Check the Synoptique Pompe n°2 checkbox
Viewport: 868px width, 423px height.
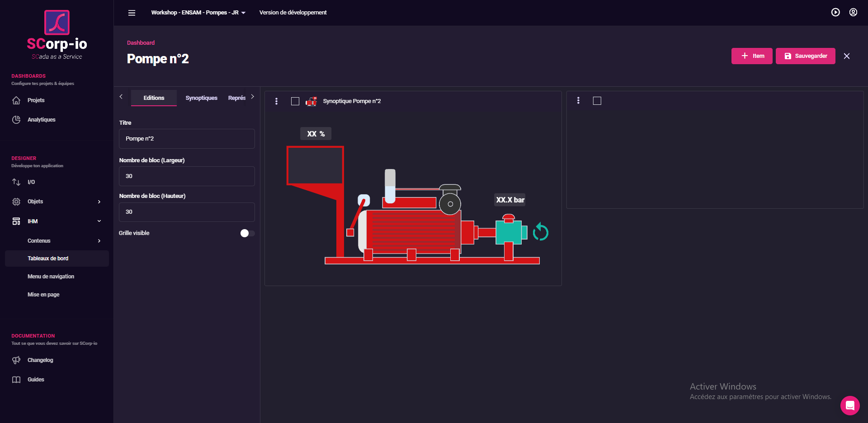point(295,101)
